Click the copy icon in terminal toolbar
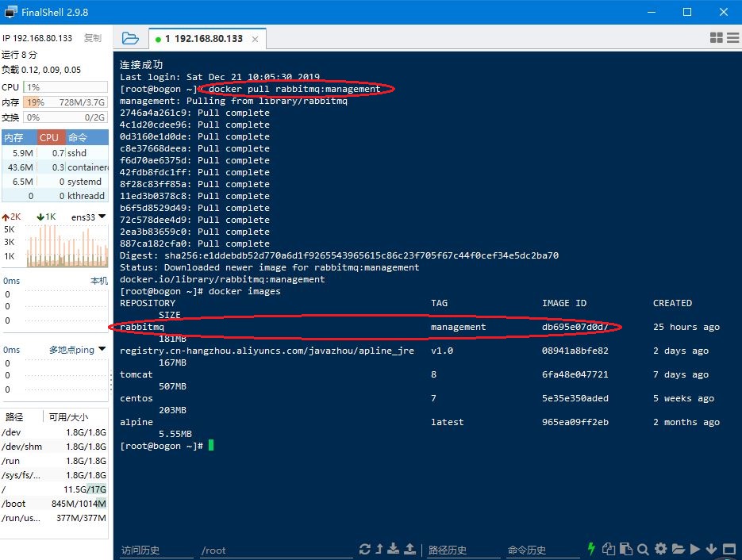 [x=609, y=549]
